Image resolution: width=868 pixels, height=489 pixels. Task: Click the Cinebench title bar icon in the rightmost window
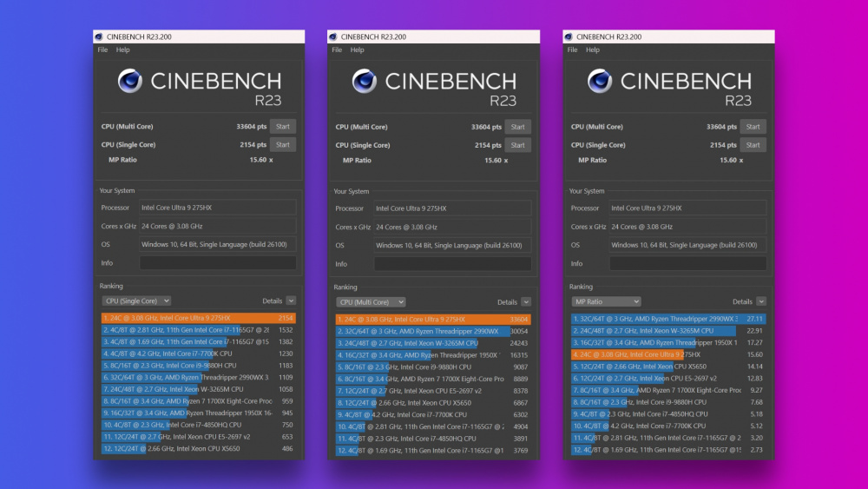(x=569, y=37)
